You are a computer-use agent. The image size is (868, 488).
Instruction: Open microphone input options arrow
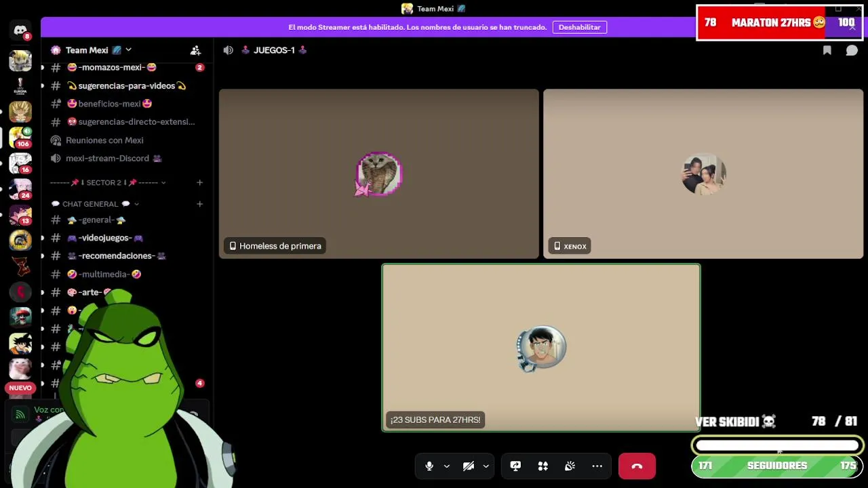click(446, 466)
